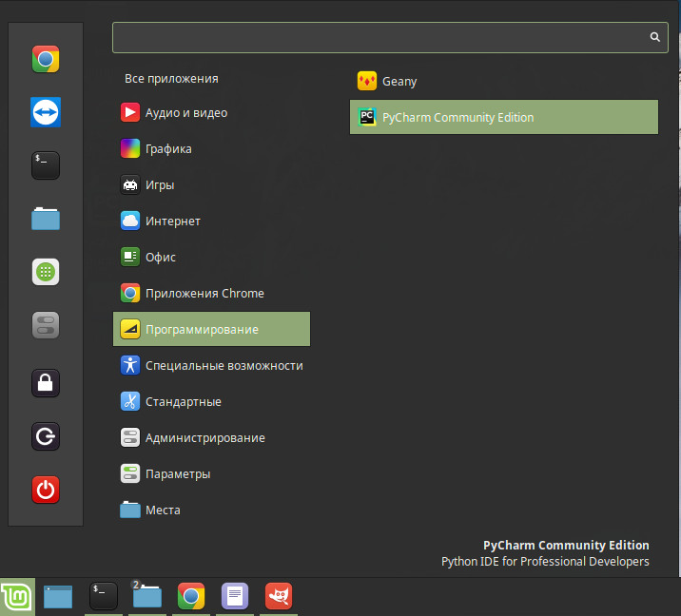681x616 pixels.
Task: Click the red power off icon
Action: click(46, 490)
